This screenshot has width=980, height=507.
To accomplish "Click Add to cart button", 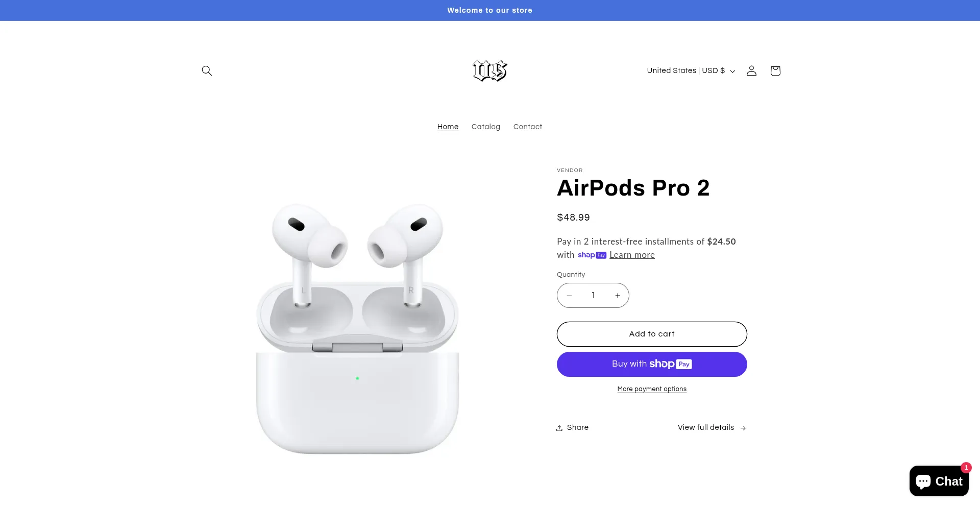I will 652,334.
